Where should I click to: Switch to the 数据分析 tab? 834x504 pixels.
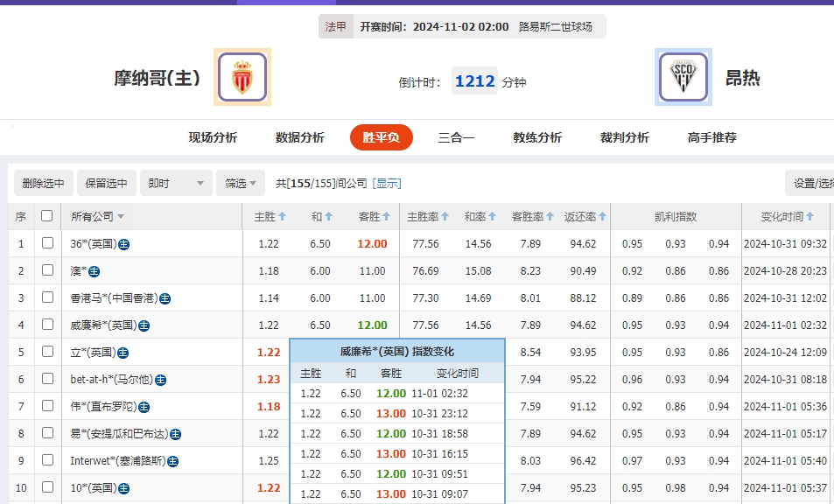point(299,136)
